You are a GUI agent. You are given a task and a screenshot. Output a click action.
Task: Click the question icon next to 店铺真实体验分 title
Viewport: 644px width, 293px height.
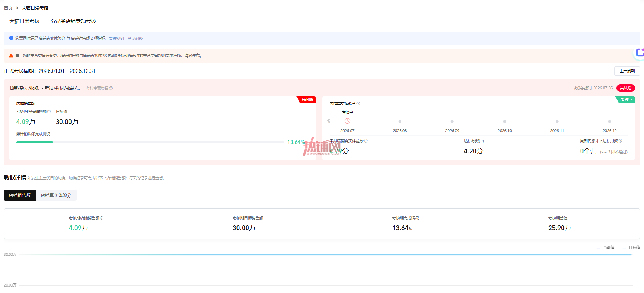(x=358, y=104)
